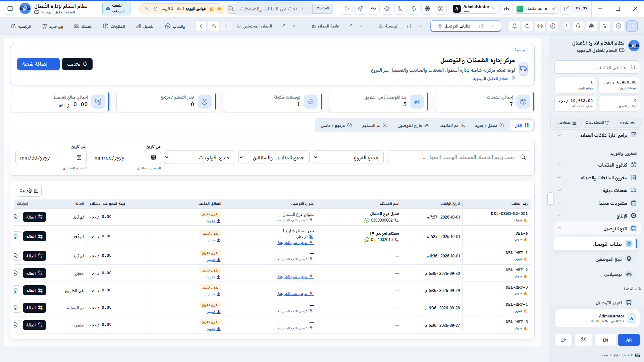The width and height of the screenshot is (644, 362).
Task: Collapse تتبع التوصيل sidebar section
Action: [x=597, y=229]
